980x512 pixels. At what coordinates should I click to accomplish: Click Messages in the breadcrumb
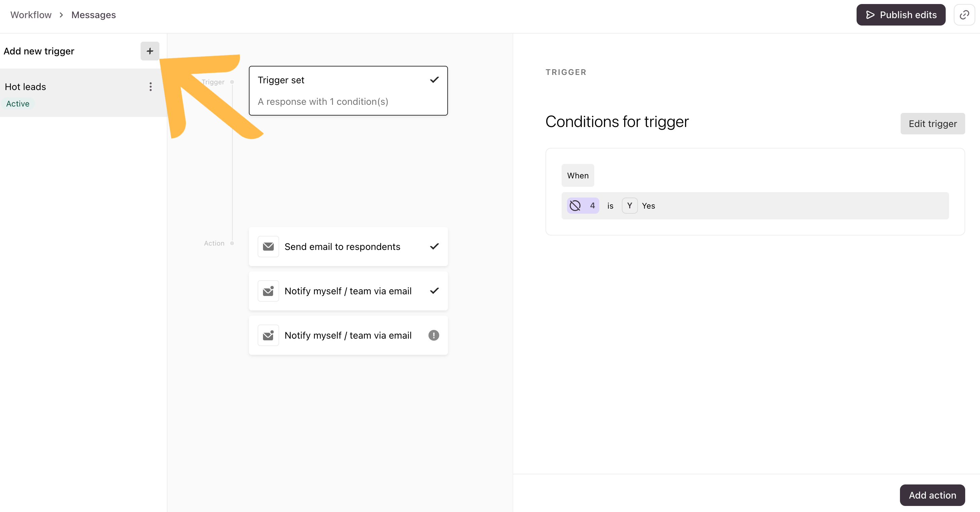(x=93, y=15)
